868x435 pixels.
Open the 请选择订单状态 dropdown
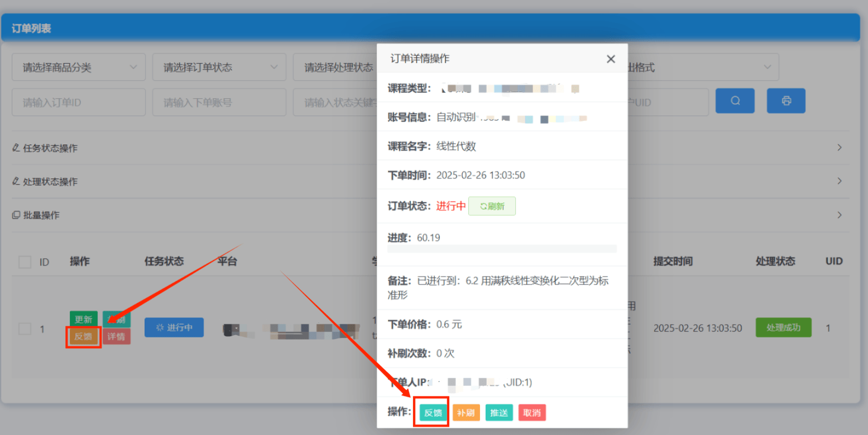(219, 67)
